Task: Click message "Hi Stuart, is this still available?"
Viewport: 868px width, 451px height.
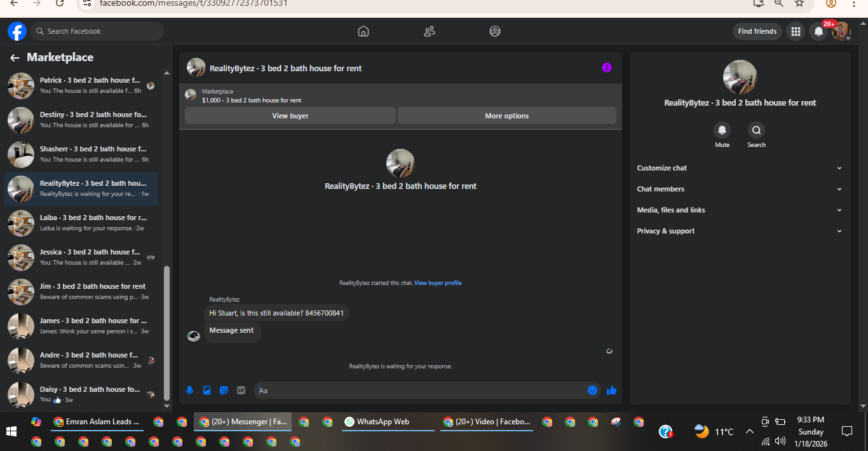Action: [277, 313]
